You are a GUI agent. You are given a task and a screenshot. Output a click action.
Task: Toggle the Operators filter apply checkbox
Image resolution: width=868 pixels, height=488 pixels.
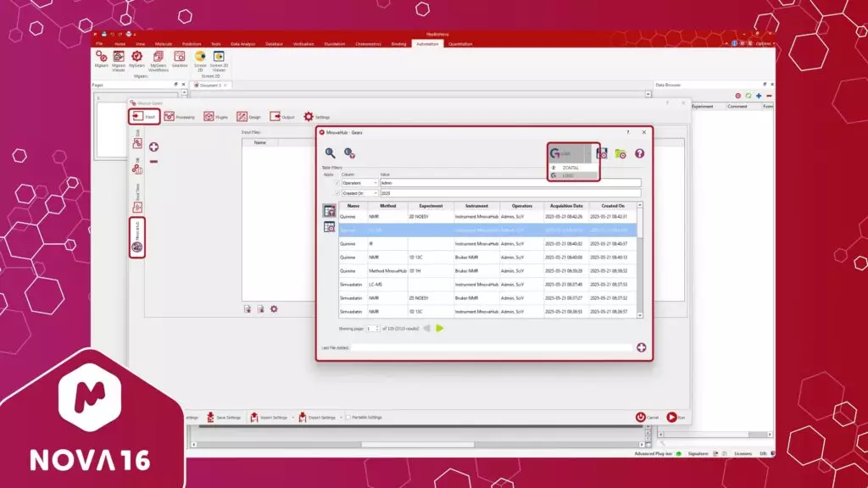pos(337,183)
